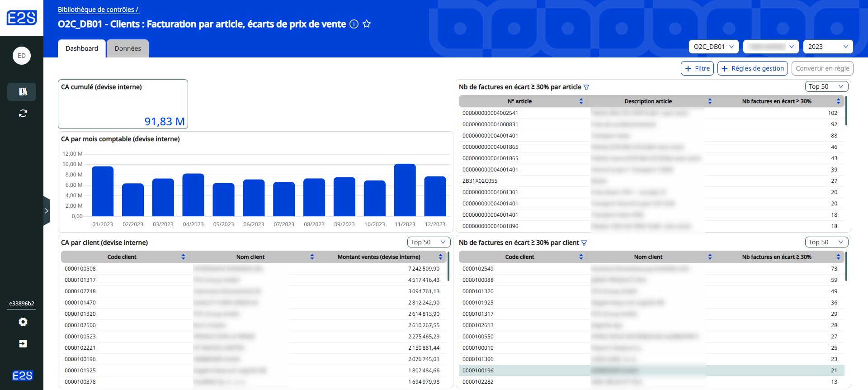Select article row 000000000004000831
This screenshot has height=390, width=868.
point(651,124)
